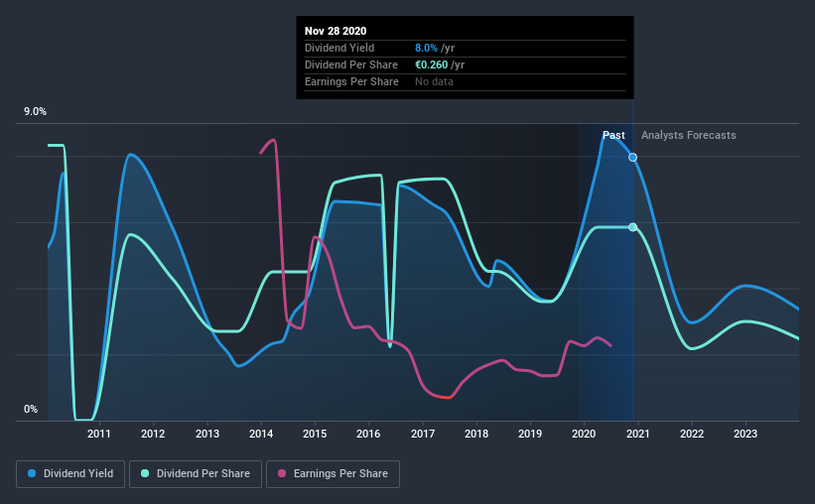This screenshot has height=504, width=815.
Task: Click the 2017 x-axis label
Action: [423, 434]
